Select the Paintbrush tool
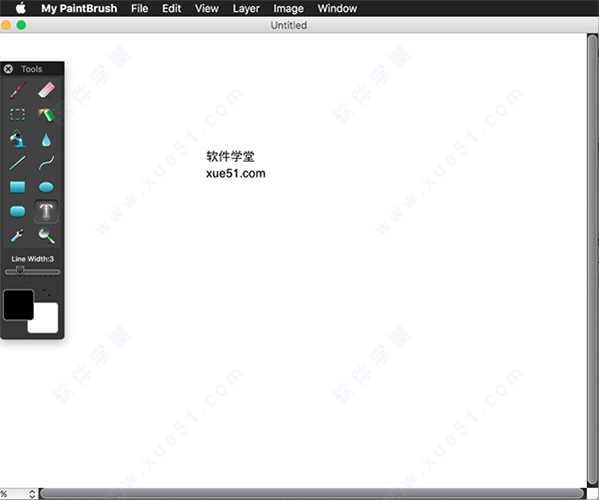The height and width of the screenshot is (500, 599). [x=18, y=91]
